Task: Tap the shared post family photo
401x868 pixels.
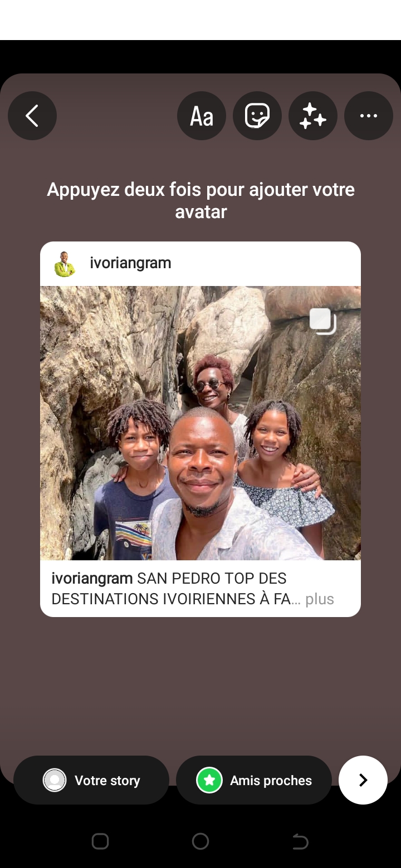Action: (x=200, y=423)
